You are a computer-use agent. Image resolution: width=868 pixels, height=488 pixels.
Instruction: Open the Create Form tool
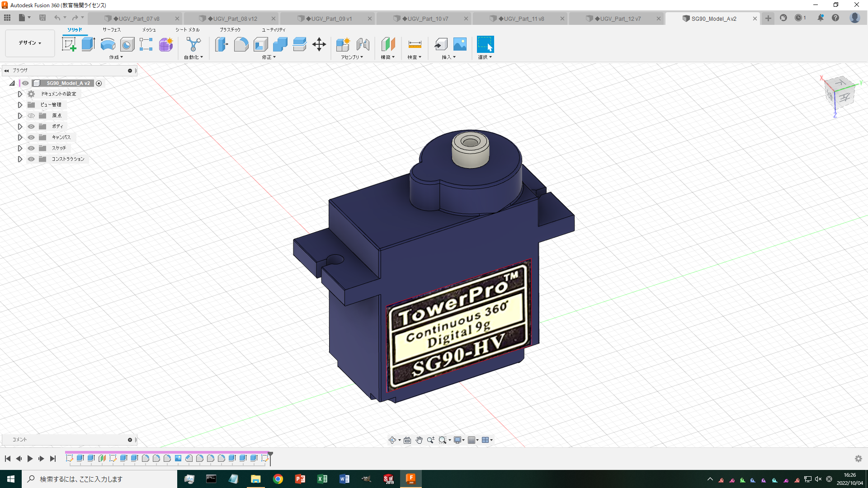[x=166, y=44]
